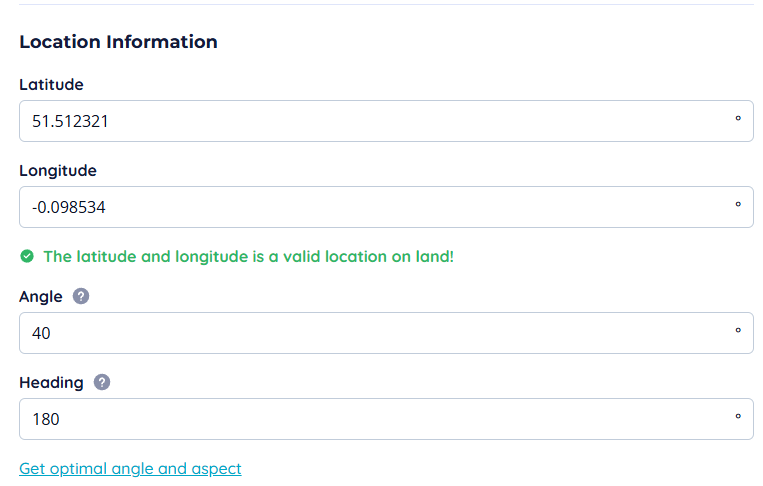This screenshot has width=763, height=486.
Task: Click the green checkmark validation icon
Action: [27, 257]
